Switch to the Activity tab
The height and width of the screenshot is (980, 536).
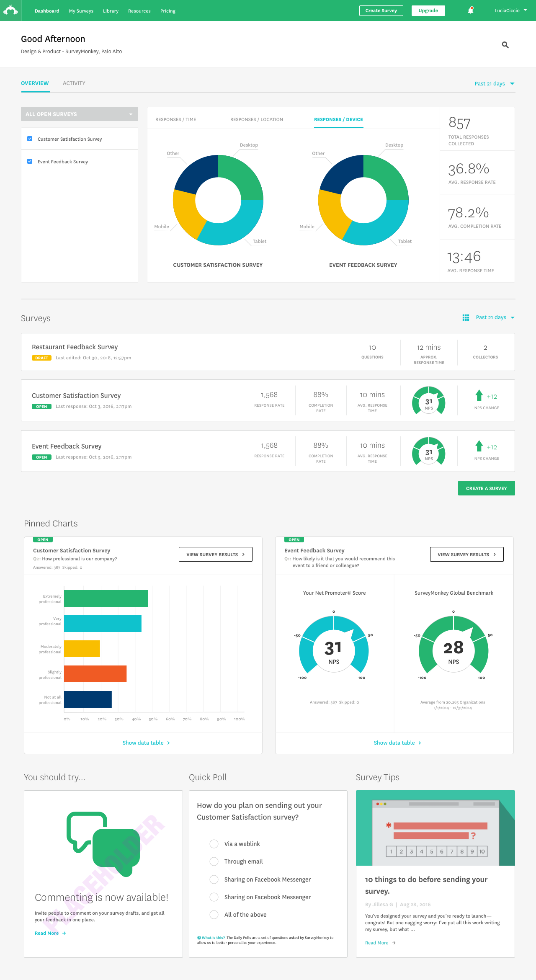(x=74, y=83)
